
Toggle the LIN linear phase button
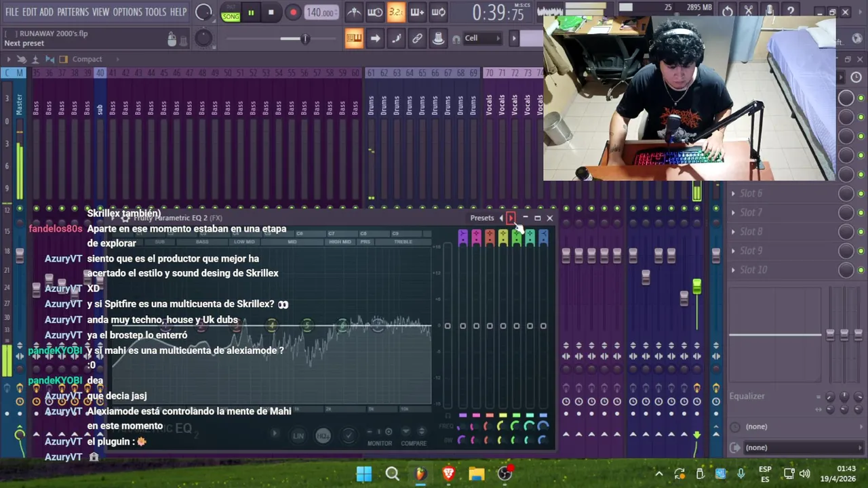[x=298, y=436]
